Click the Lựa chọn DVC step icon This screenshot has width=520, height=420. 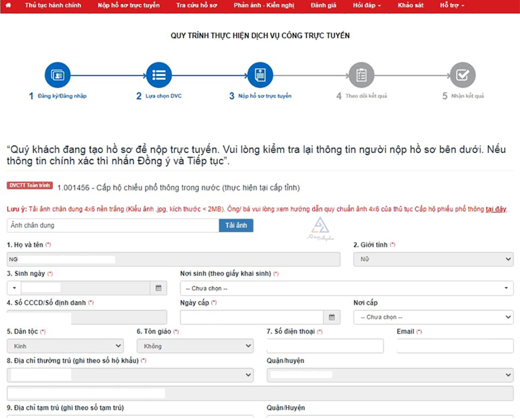tap(159, 75)
